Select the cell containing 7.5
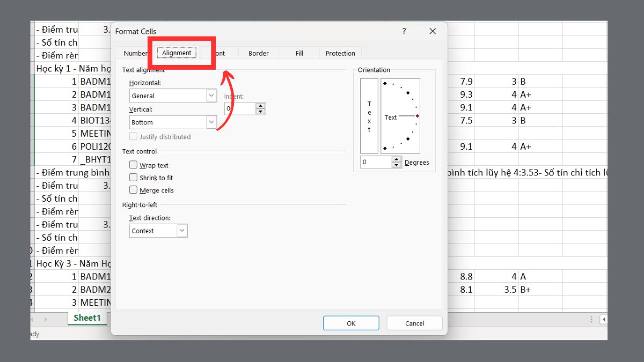The image size is (644, 362). [x=461, y=120]
